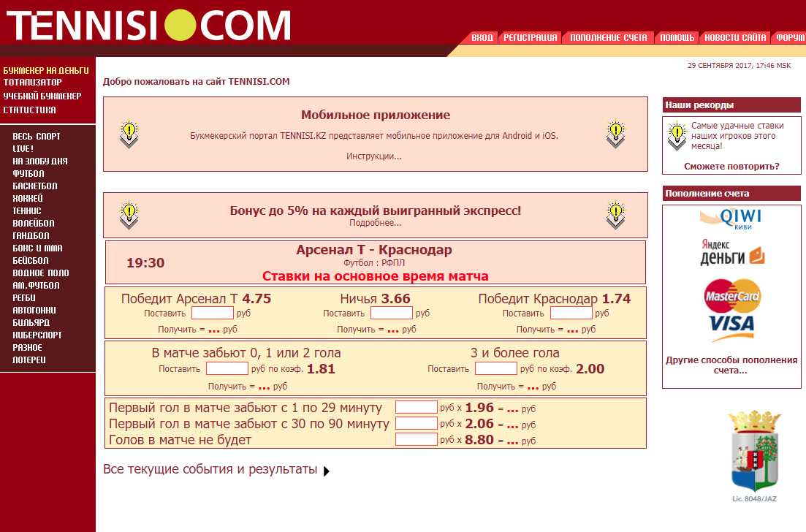Screen dimensions: 806x532
Task: Select ТОТАЛИЗАТОР in sidebar
Action: (32, 83)
